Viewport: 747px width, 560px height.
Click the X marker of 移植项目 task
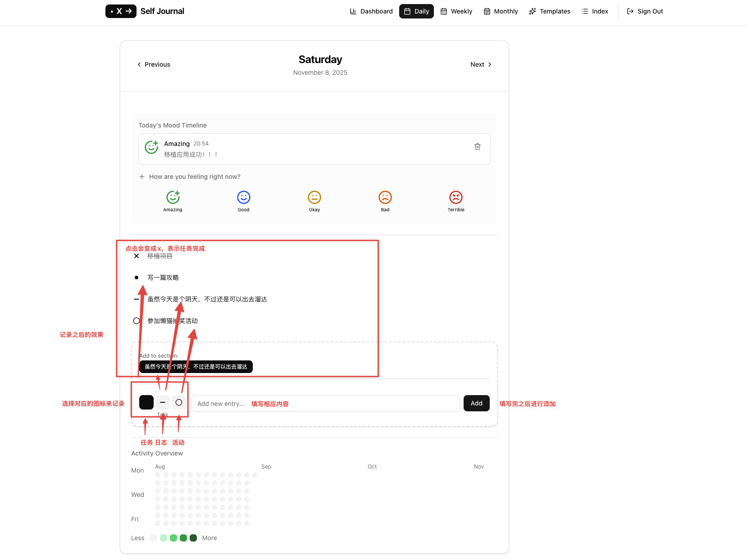tap(137, 256)
